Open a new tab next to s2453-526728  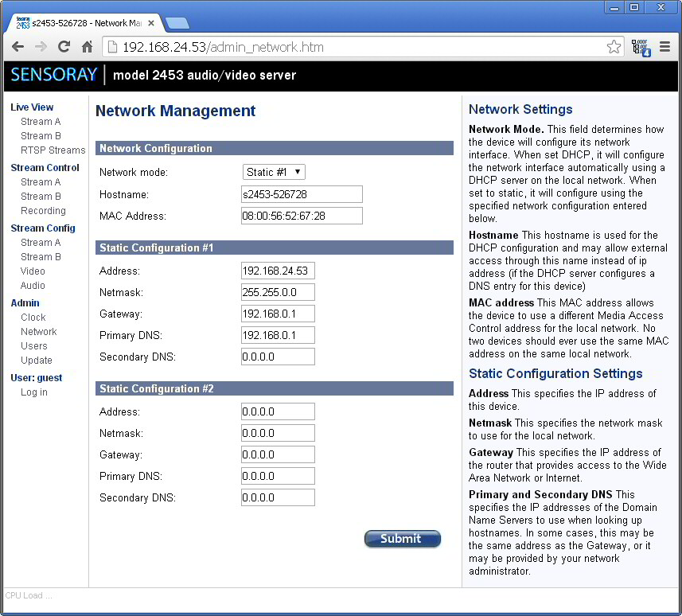(x=177, y=24)
